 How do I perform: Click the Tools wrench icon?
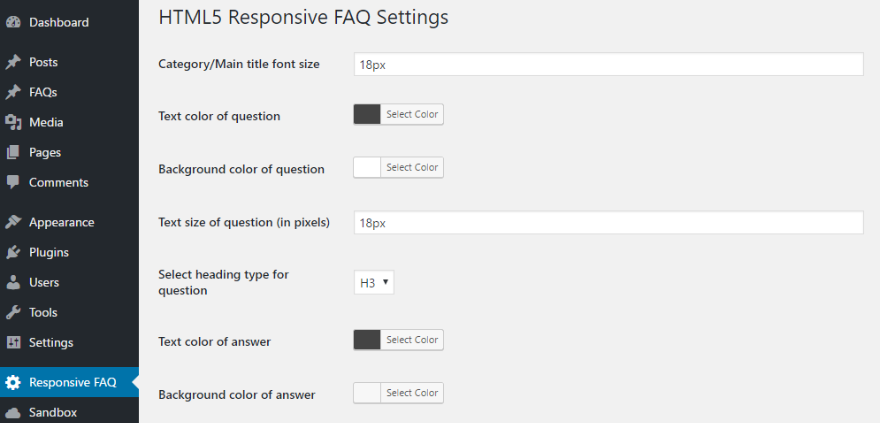click(13, 312)
